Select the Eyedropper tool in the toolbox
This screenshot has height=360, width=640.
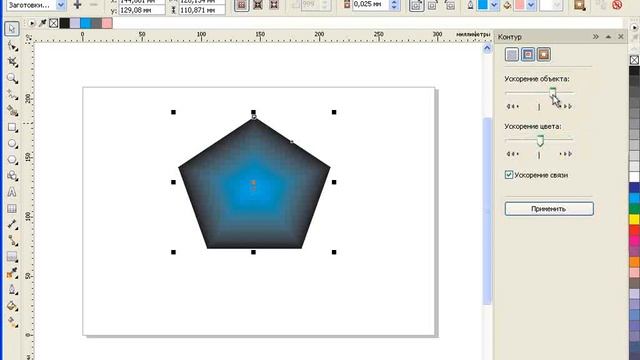[x=12, y=273]
